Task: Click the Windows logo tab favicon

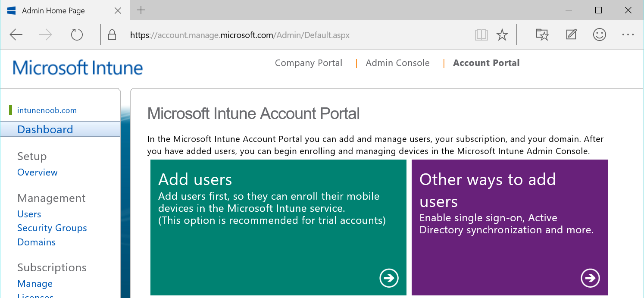Action: click(x=12, y=10)
